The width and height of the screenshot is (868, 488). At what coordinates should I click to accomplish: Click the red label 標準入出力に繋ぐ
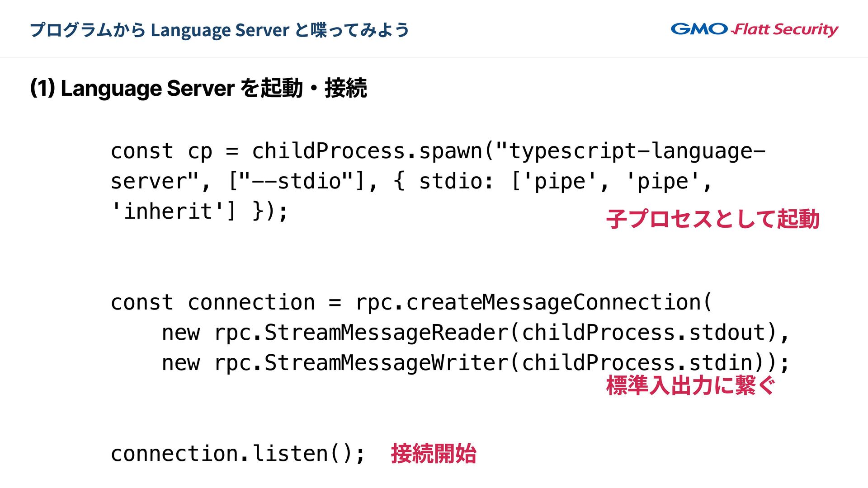point(690,385)
